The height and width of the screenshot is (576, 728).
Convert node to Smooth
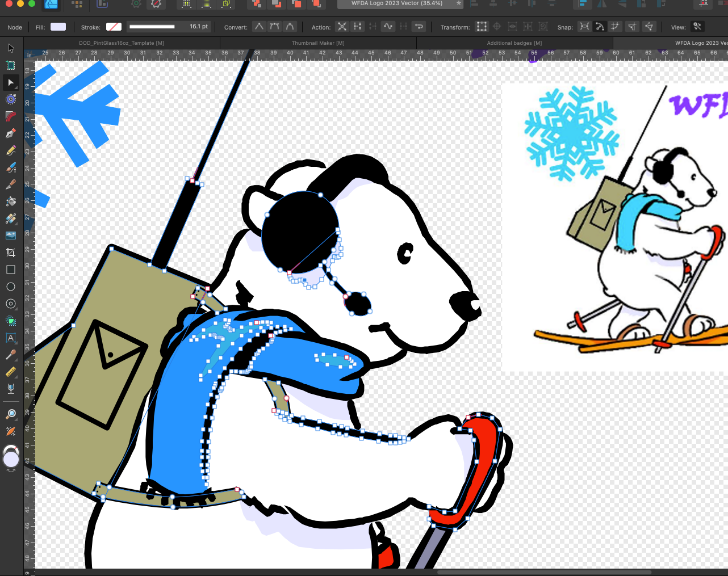[x=275, y=27]
